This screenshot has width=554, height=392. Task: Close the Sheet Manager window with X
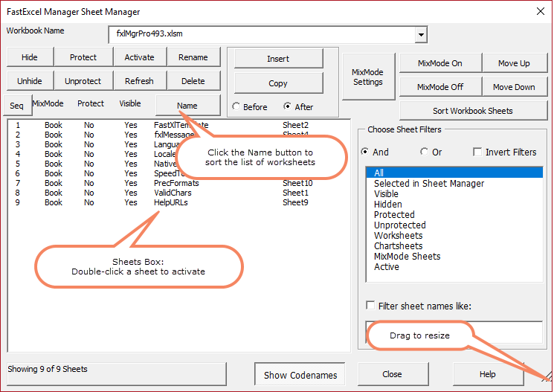[x=540, y=11]
